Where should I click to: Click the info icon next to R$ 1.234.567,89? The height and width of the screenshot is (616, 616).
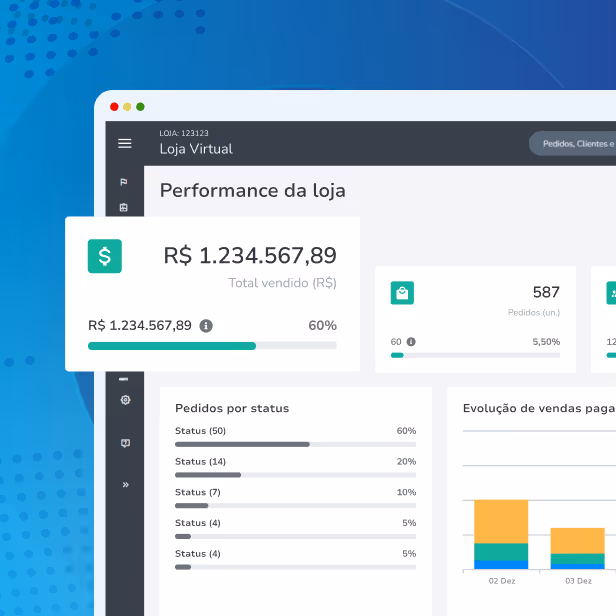tap(206, 326)
